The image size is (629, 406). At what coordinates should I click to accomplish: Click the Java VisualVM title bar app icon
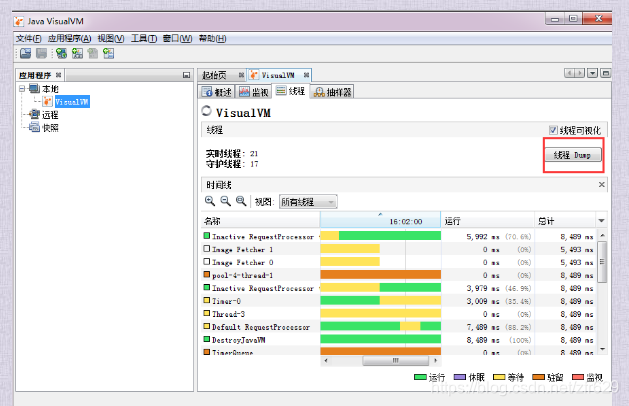(x=19, y=21)
